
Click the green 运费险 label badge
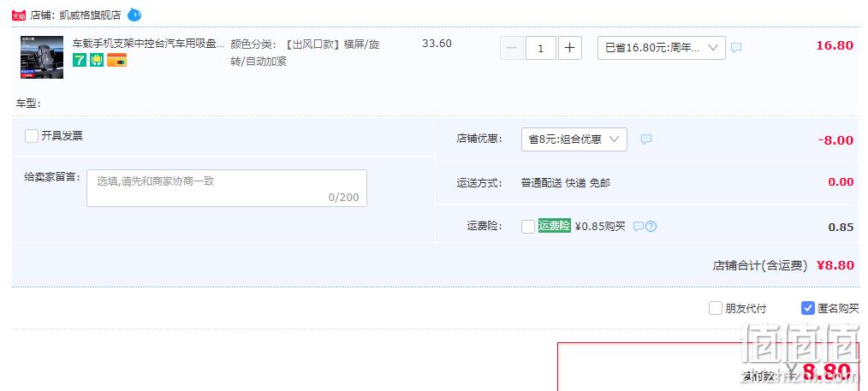click(x=554, y=226)
